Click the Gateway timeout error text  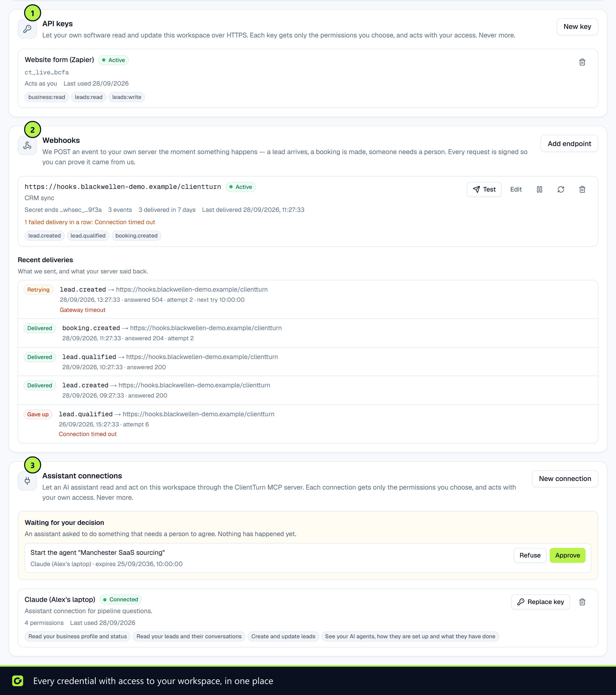(x=83, y=310)
